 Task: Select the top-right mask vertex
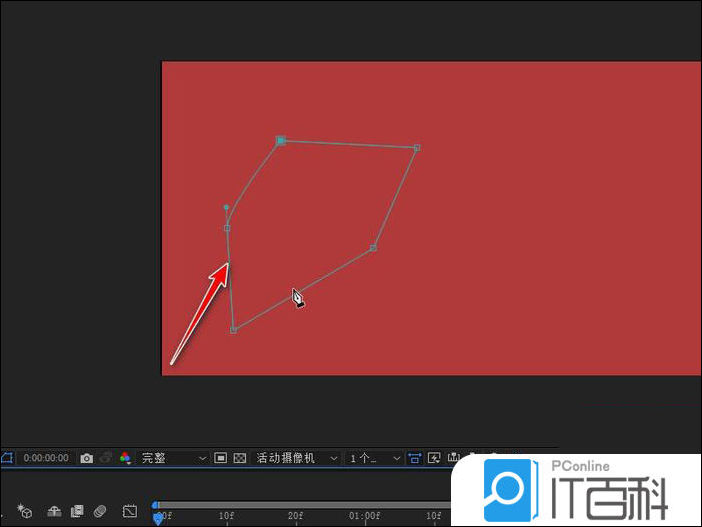coord(417,148)
